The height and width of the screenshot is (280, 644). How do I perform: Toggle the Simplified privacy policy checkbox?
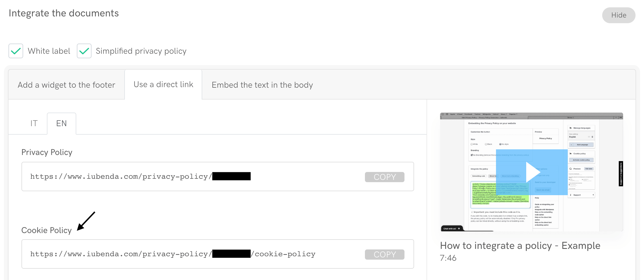point(84,51)
